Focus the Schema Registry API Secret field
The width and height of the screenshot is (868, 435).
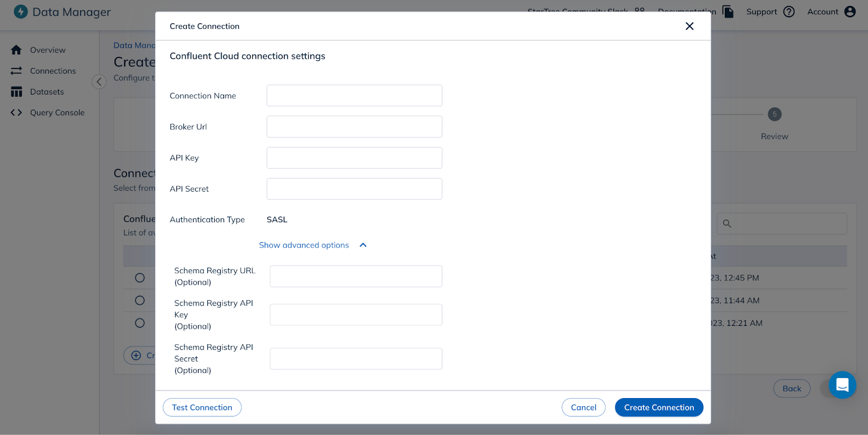356,358
